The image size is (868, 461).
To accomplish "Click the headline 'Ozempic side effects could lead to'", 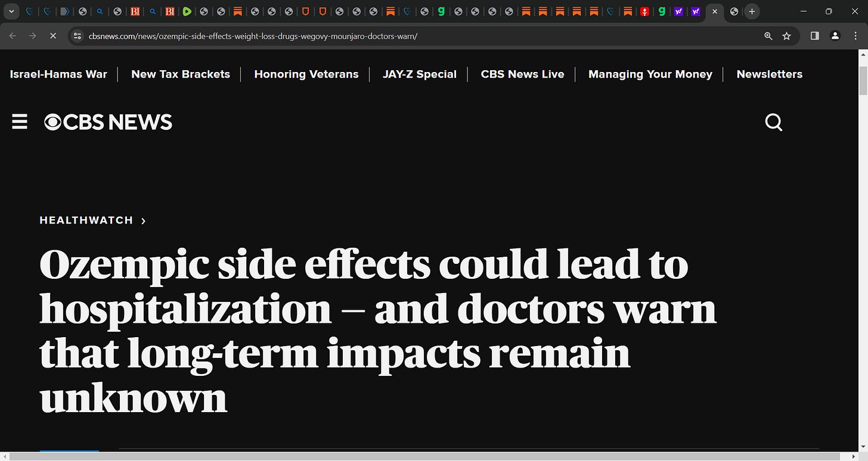I will (364, 264).
